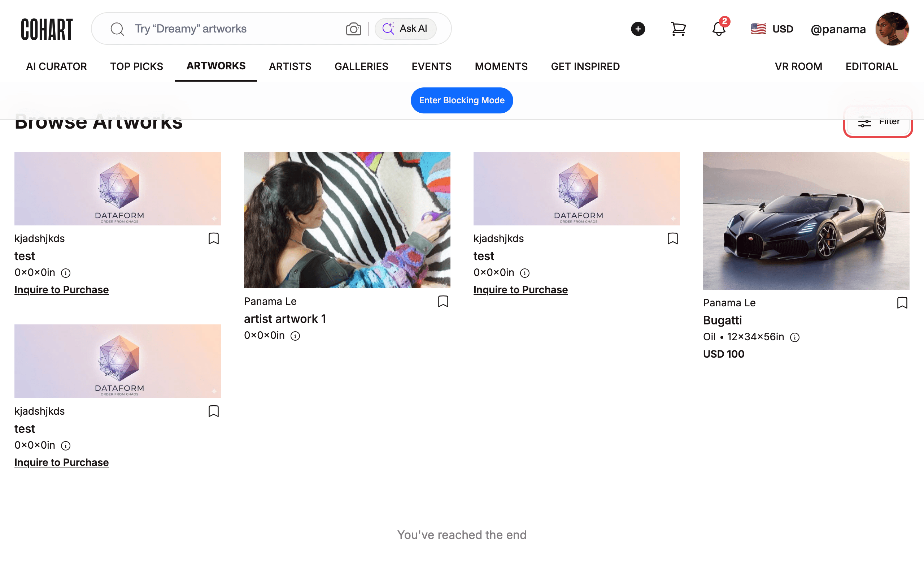Click "0×0×0in" under "artist artwork 1"
The width and height of the screenshot is (924, 578).
coord(264,335)
